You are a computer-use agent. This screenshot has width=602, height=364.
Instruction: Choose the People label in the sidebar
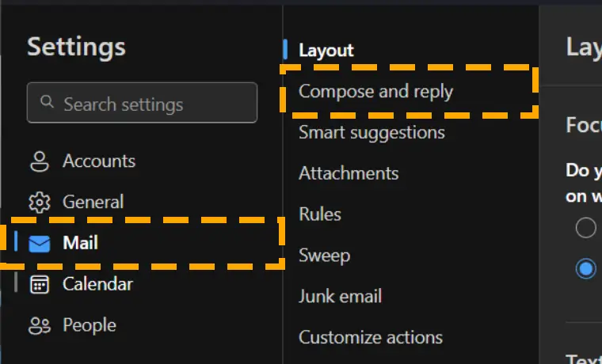pyautogui.click(x=90, y=326)
